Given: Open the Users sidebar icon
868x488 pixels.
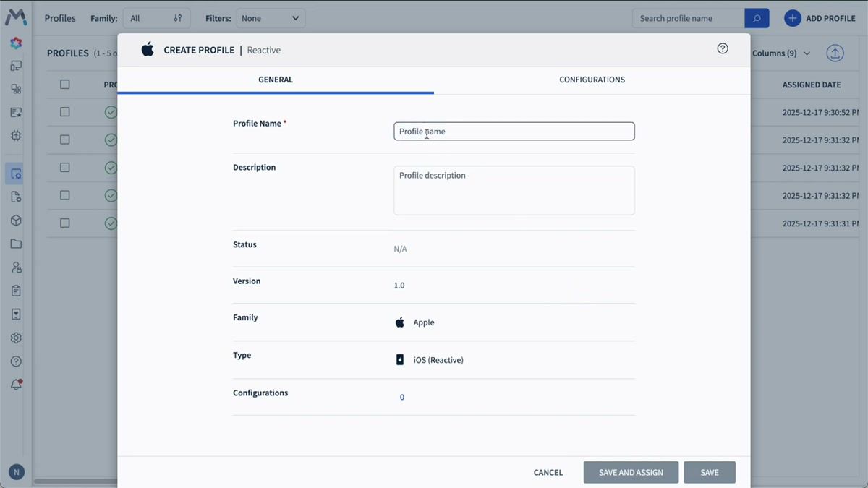Looking at the screenshot, I should pyautogui.click(x=16, y=267).
